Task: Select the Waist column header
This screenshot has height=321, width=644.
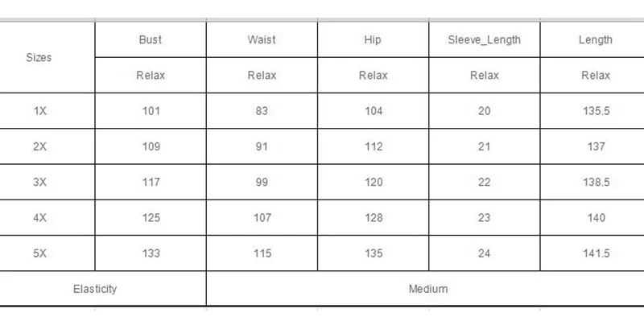Action: pyautogui.click(x=262, y=39)
